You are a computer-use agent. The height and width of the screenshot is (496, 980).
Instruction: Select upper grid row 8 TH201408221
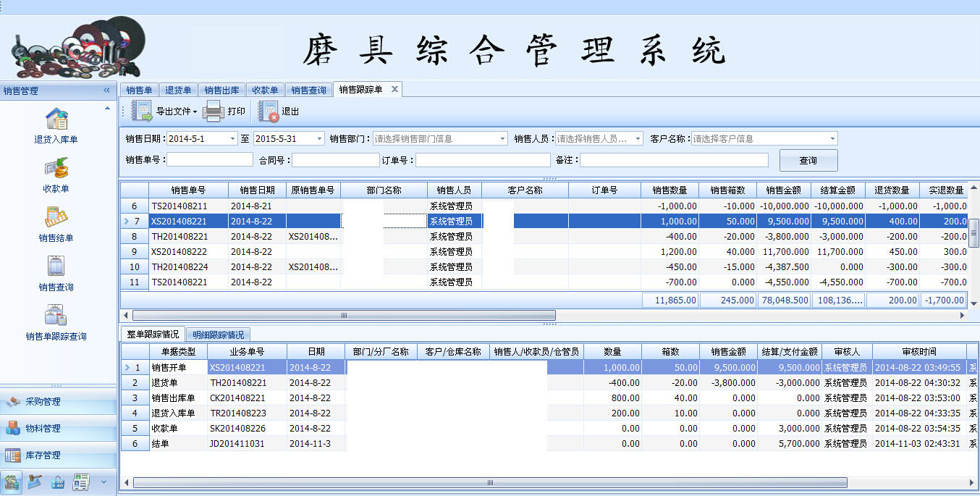pyautogui.click(x=544, y=236)
